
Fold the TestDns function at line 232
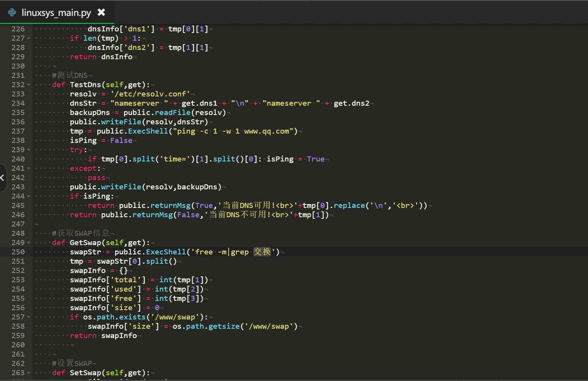29,85
